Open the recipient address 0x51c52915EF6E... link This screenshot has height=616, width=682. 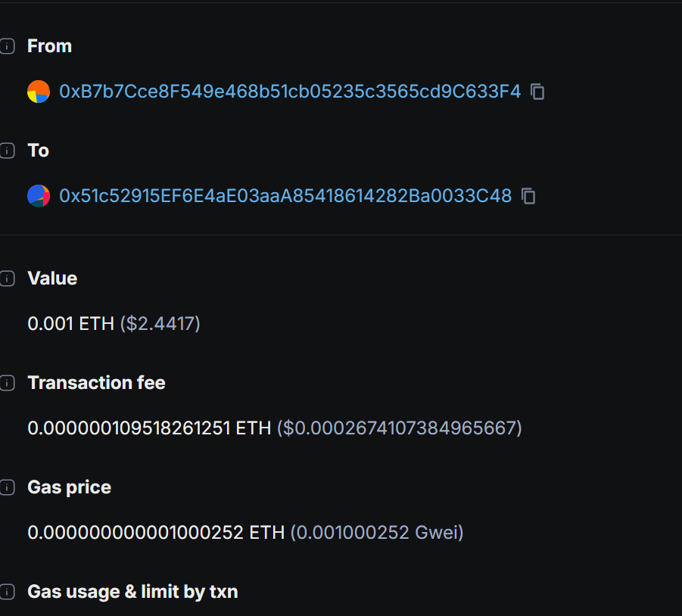point(285,196)
